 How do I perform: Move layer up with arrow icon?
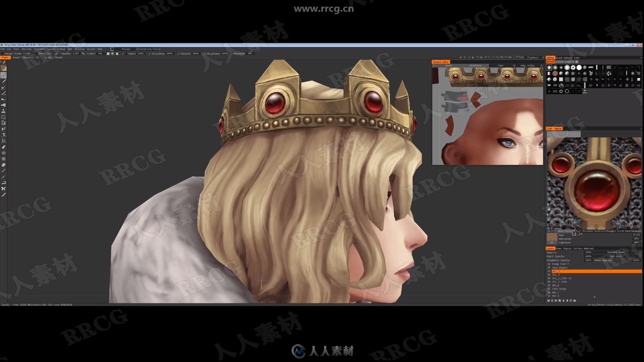pos(563,301)
